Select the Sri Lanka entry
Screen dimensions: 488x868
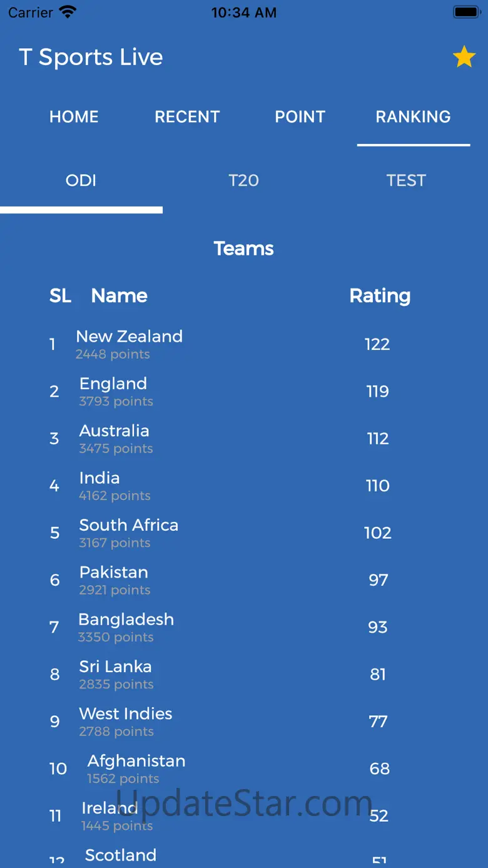(x=244, y=675)
